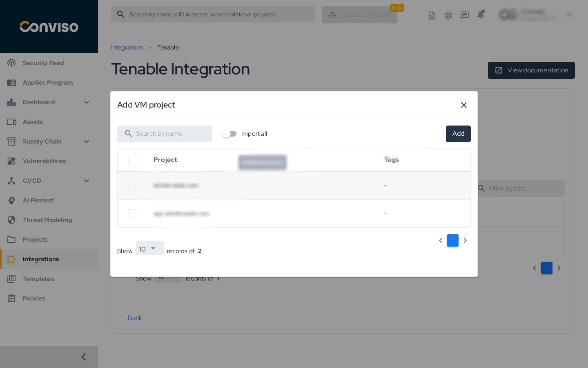Screen dimensions: 588x368
Task: Click the Threat Modeling shield icon
Action: click(x=11, y=220)
